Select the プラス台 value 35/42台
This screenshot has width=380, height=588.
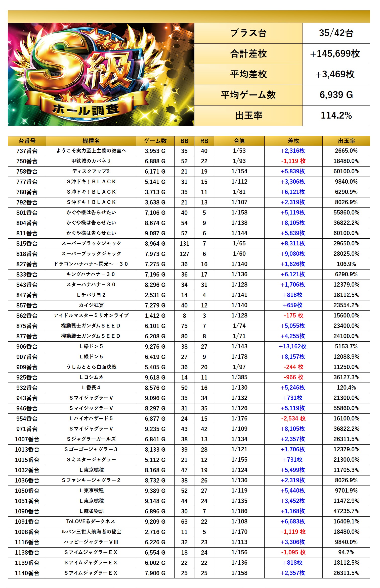[336, 33]
